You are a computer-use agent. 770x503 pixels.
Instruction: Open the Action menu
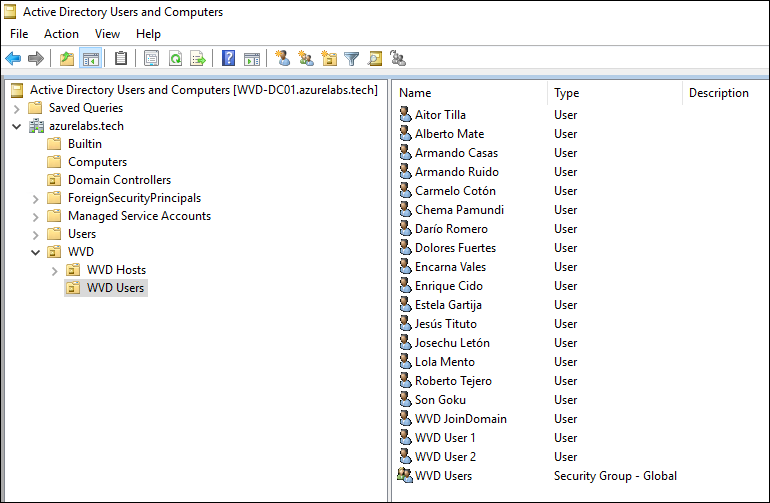click(61, 34)
